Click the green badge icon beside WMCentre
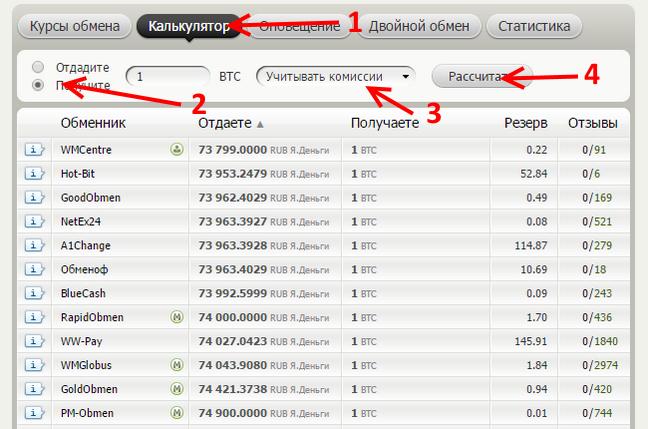648x429 pixels. (177, 149)
